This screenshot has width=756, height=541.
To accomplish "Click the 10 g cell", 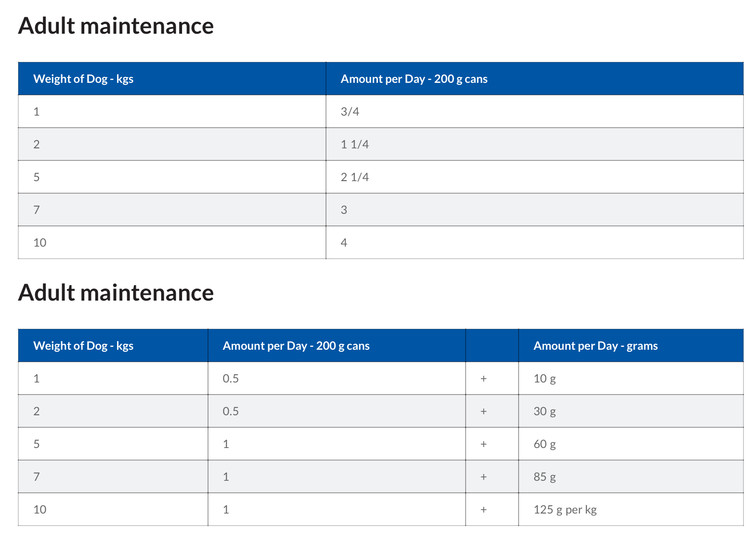I will pyautogui.click(x=631, y=378).
